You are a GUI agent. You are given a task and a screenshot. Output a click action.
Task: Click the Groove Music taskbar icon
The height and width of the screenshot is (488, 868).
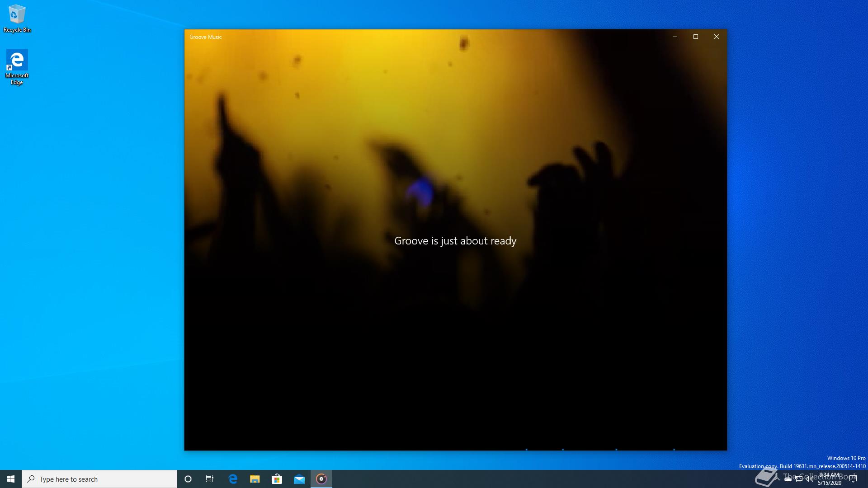pyautogui.click(x=321, y=479)
